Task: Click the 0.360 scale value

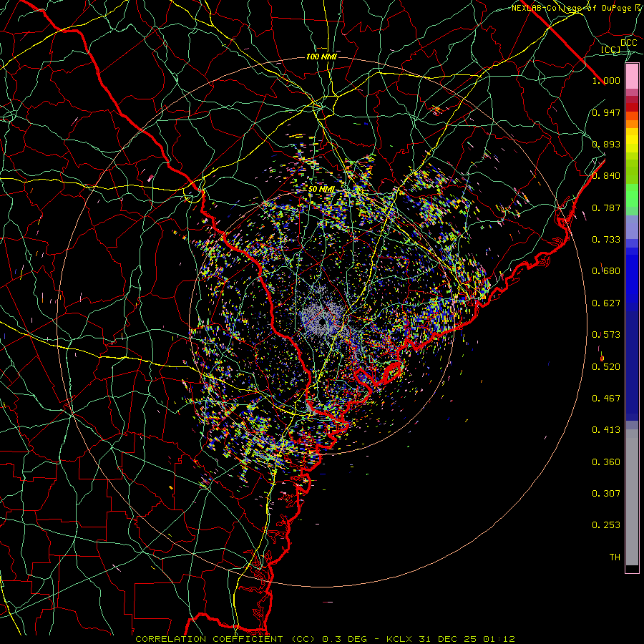Action: (x=606, y=462)
